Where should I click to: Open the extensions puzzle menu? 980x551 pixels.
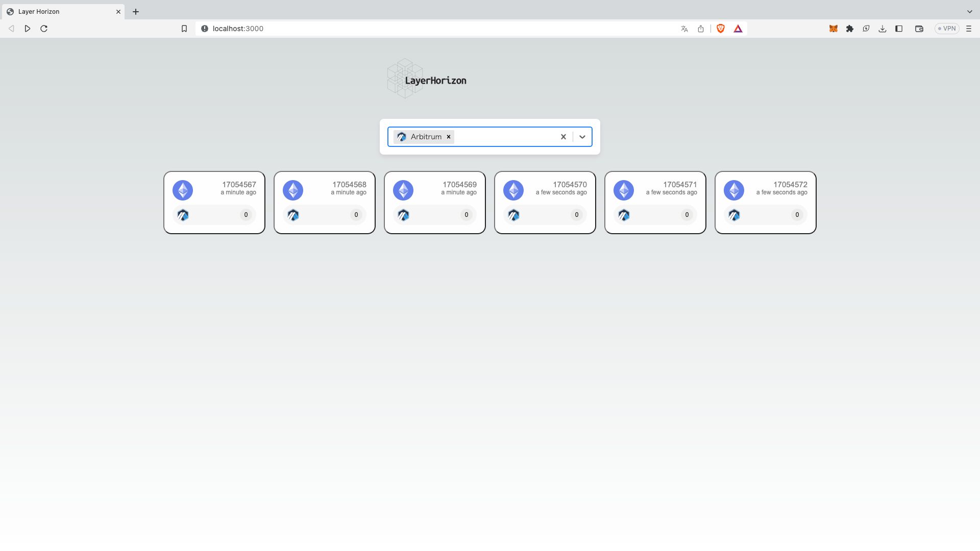click(x=850, y=29)
